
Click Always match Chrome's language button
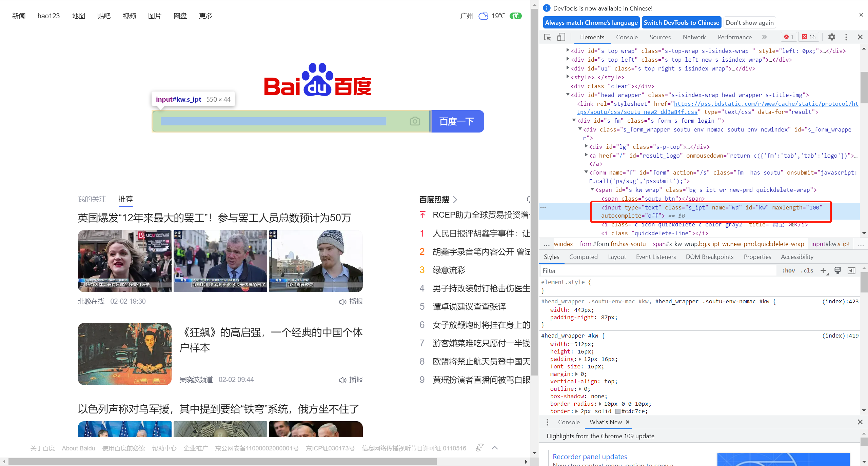(x=591, y=23)
